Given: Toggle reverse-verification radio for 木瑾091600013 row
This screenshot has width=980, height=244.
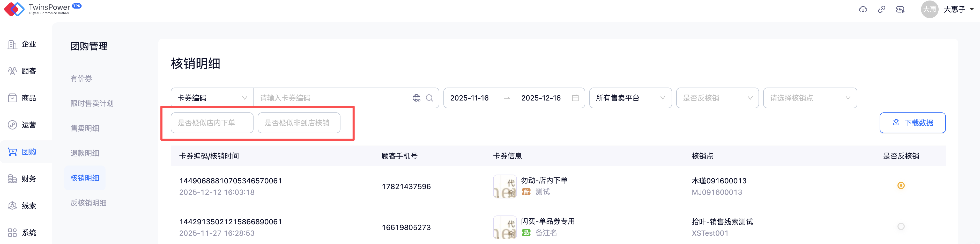Looking at the screenshot, I should (901, 186).
